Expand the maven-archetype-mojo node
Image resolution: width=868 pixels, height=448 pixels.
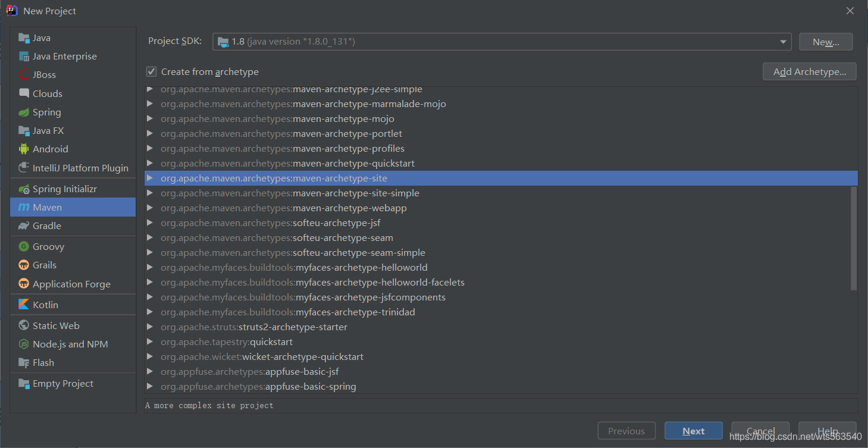150,119
